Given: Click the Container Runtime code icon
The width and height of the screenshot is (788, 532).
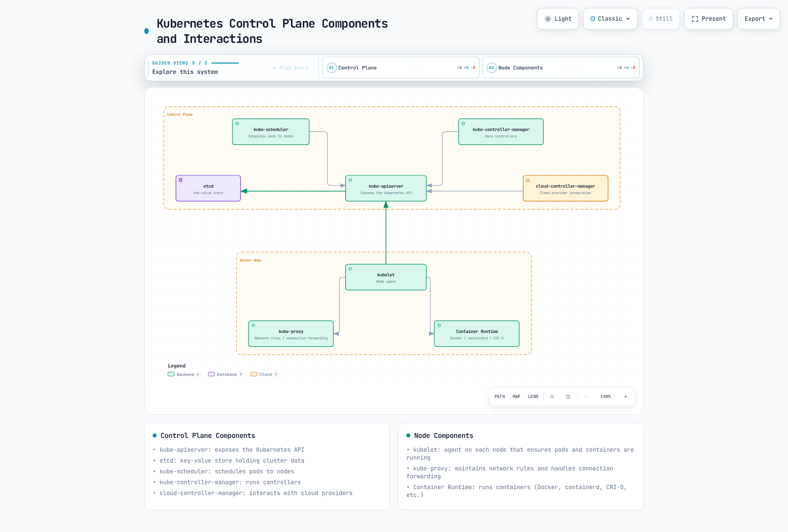Looking at the screenshot, I should tap(439, 326).
